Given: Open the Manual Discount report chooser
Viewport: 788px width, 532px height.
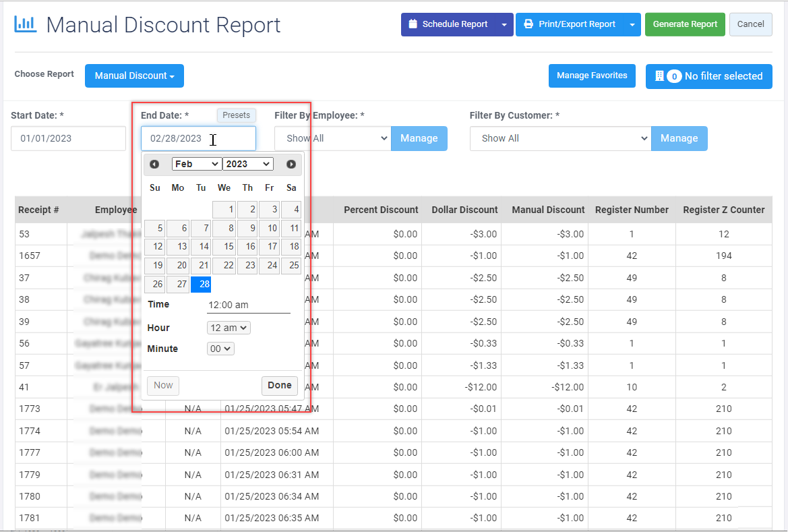Looking at the screenshot, I should click(x=134, y=76).
